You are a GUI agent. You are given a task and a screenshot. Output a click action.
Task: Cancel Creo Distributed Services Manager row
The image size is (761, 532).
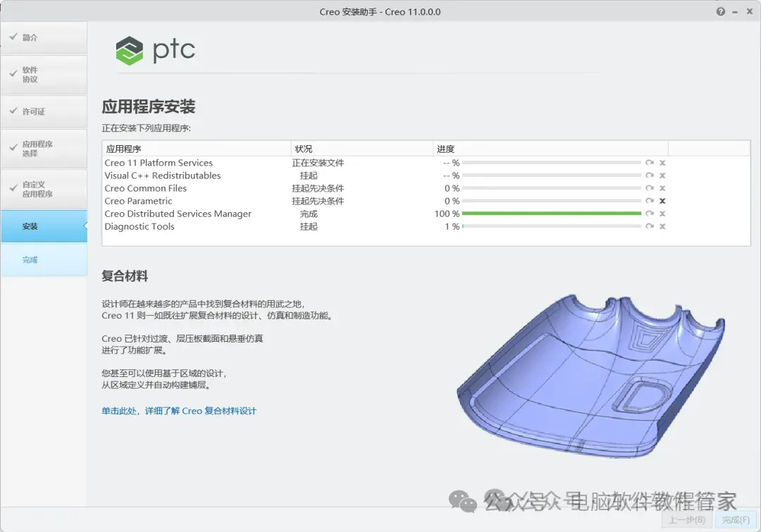click(x=662, y=213)
